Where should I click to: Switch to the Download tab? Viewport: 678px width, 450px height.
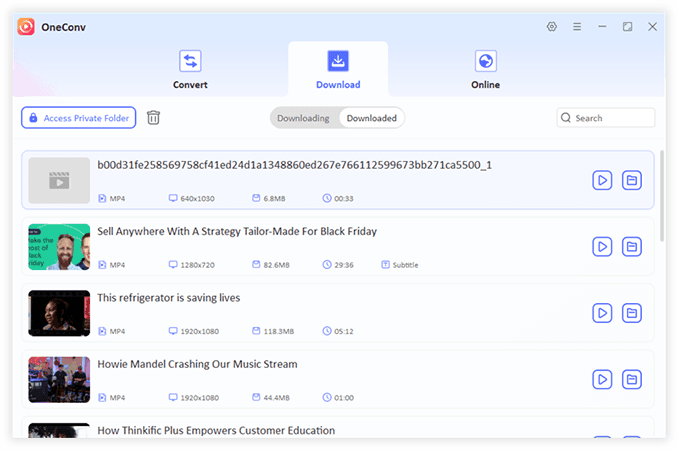(x=338, y=70)
